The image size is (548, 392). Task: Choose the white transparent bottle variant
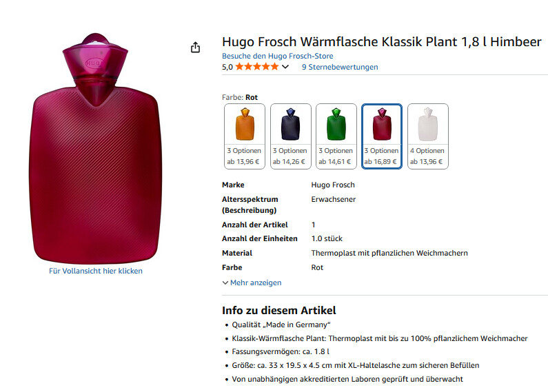[428, 136]
